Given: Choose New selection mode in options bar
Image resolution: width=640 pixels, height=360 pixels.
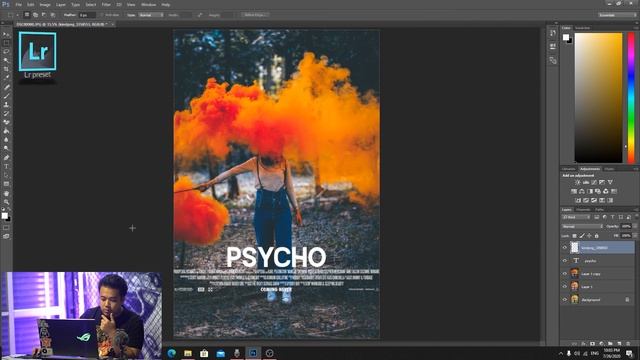Looking at the screenshot, I should pyautogui.click(x=27, y=15).
